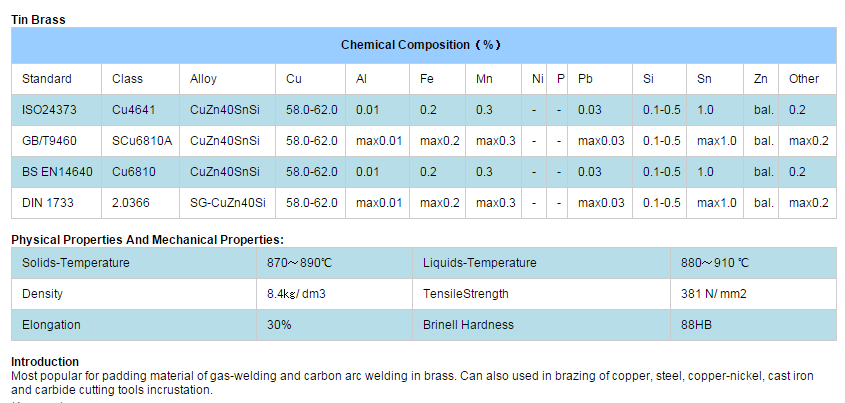Select the Liquids-Temperature property label
Viewport: 845px width, 403px height.
pyautogui.click(x=479, y=263)
